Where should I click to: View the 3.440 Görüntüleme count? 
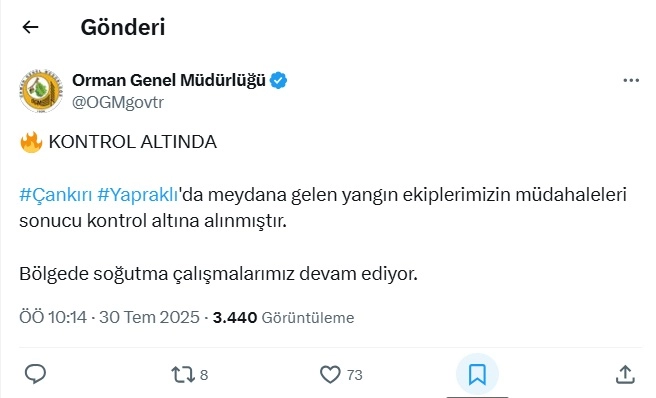(x=283, y=318)
